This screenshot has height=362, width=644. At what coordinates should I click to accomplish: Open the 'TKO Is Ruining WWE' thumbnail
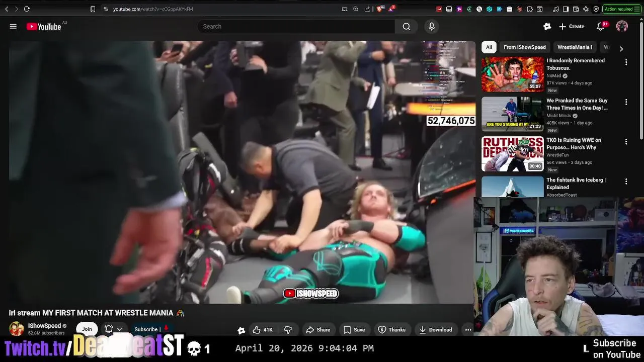coord(513,154)
